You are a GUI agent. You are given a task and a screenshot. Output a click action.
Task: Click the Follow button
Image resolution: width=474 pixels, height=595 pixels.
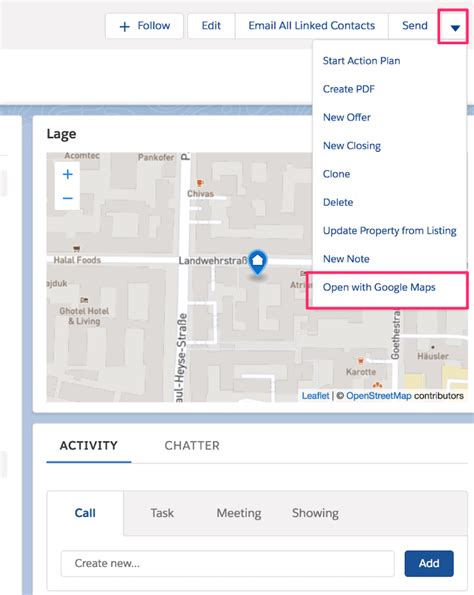pos(144,26)
